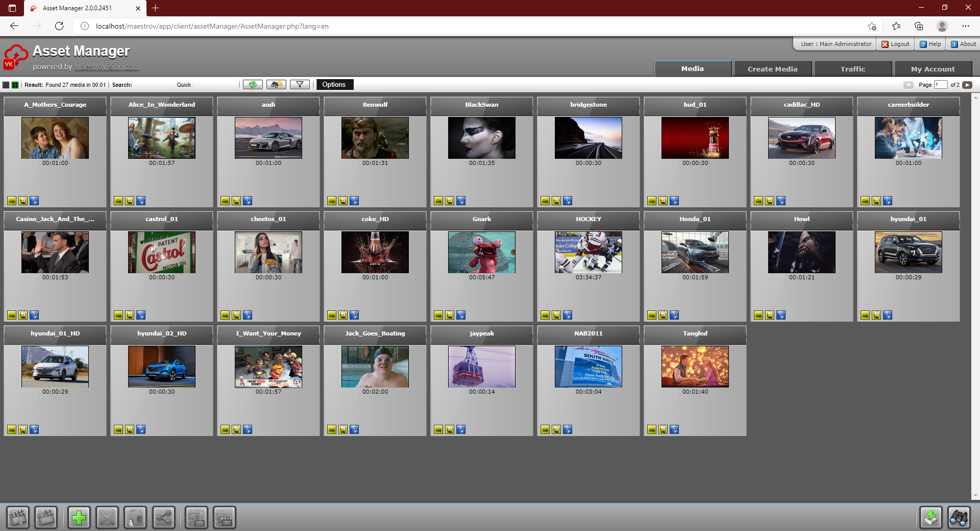Click the binoculars search button at bottom right
Screen dimensions: 980x531
(959, 518)
